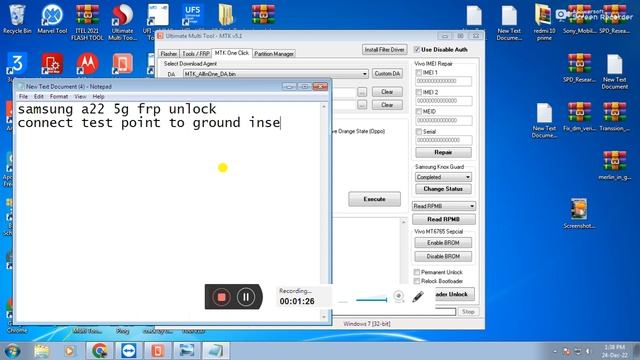Open the Ultimate Multi Tool desktop shortcut
The height and width of the screenshot is (360, 640).
122,21
